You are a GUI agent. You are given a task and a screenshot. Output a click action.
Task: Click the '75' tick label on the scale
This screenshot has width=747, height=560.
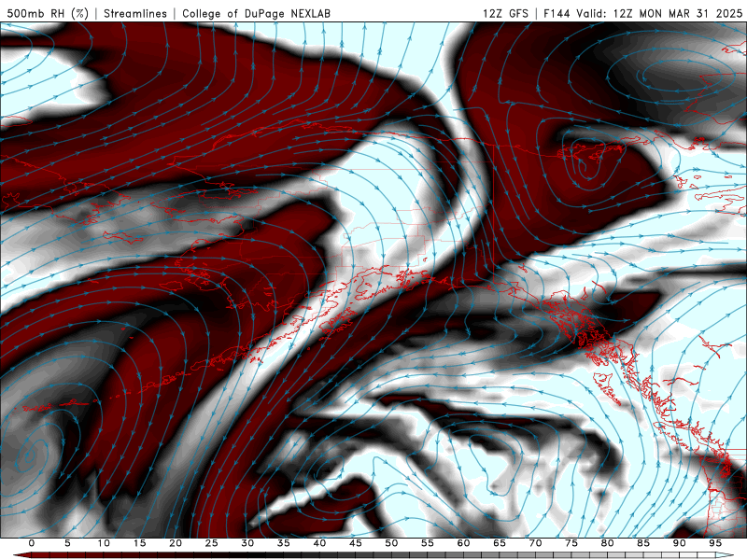[x=571, y=543]
